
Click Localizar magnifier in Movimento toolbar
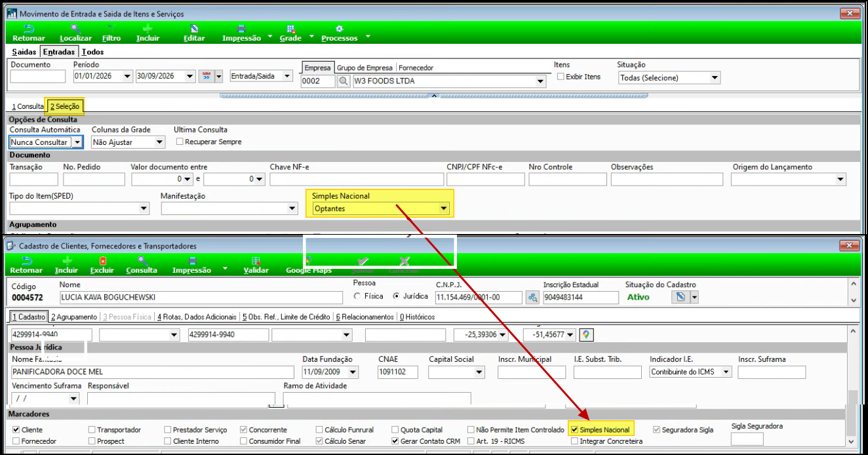click(x=75, y=29)
